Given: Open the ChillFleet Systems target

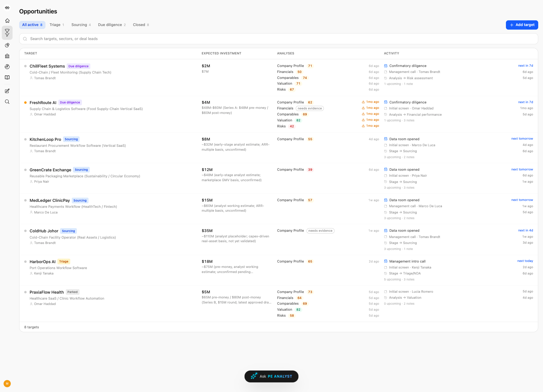Looking at the screenshot, I should click(x=47, y=66).
